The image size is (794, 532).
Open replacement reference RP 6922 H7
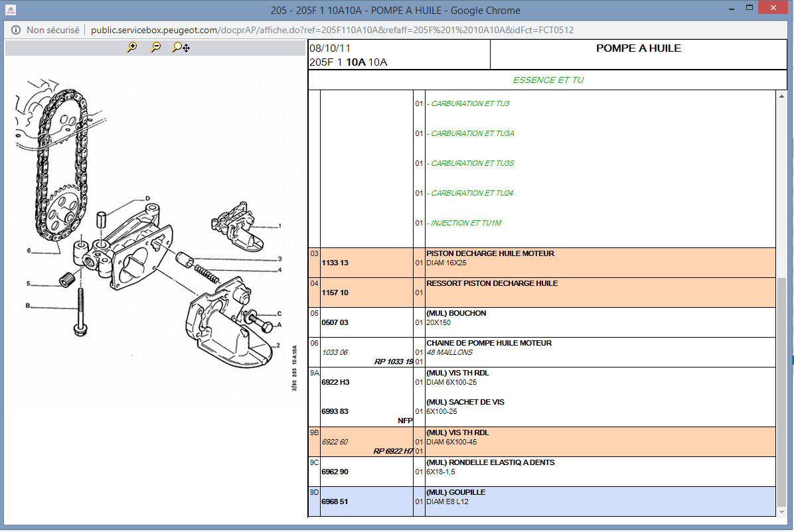393,451
